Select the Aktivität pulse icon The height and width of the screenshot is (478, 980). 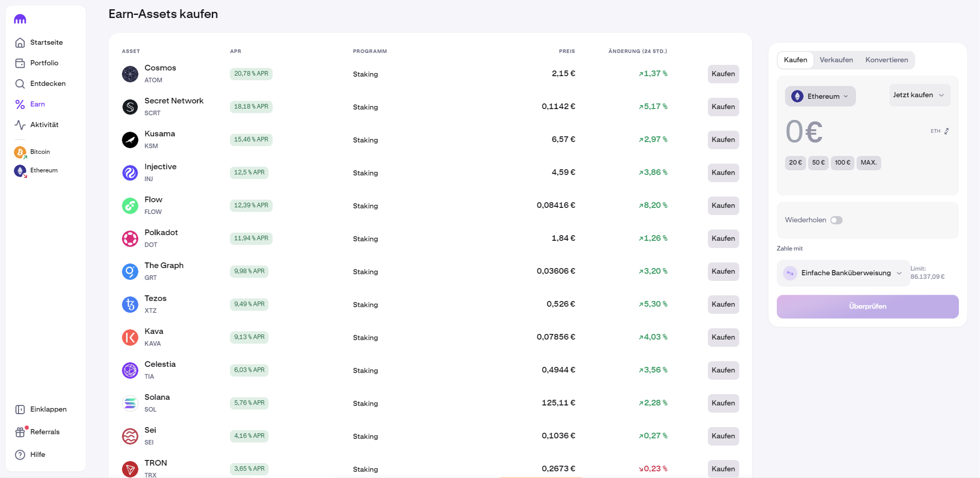20,125
